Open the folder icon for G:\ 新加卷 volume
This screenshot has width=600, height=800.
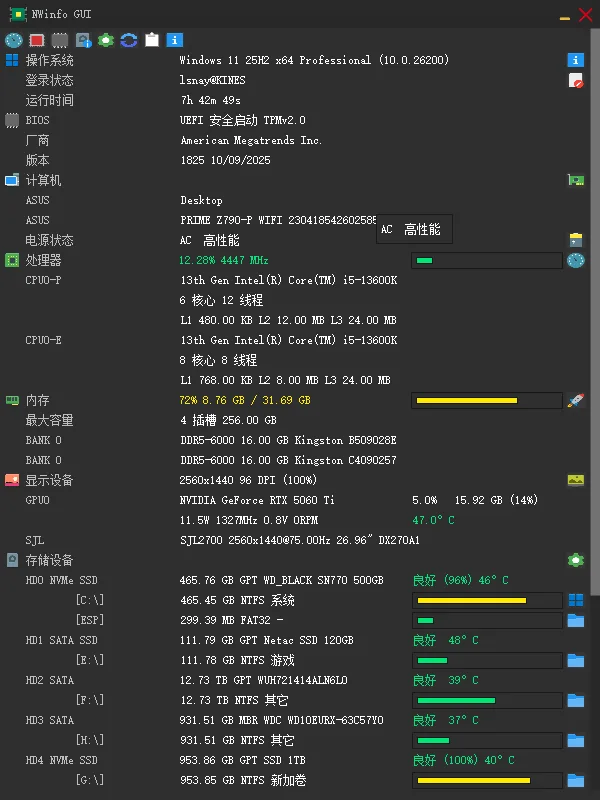pyautogui.click(x=576, y=780)
